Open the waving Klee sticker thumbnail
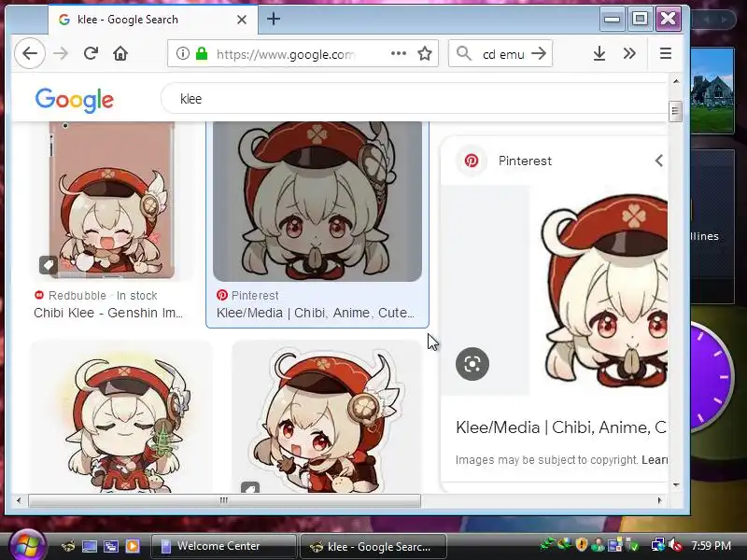Image resolution: width=747 pixels, height=560 pixels. [327, 416]
